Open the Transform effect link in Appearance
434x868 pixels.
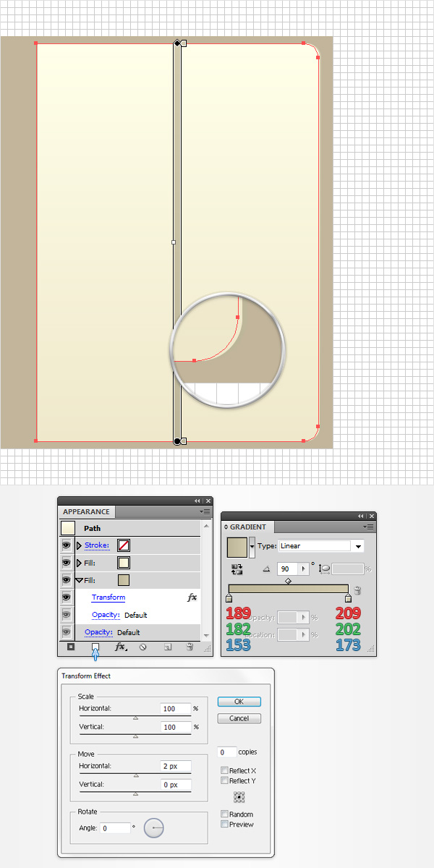[109, 597]
